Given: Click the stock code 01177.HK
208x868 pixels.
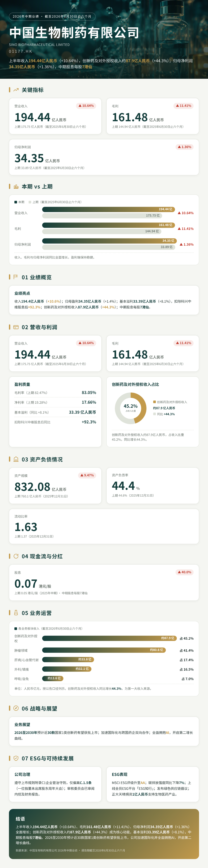Looking at the screenshot, I should point(21,52).
